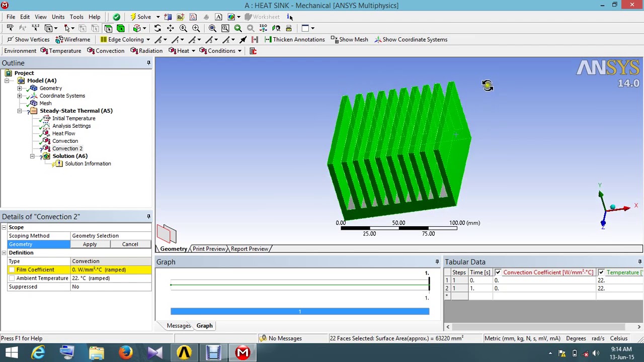Open the Heat loads dropdown
This screenshot has width=644, height=362.
(x=193, y=51)
